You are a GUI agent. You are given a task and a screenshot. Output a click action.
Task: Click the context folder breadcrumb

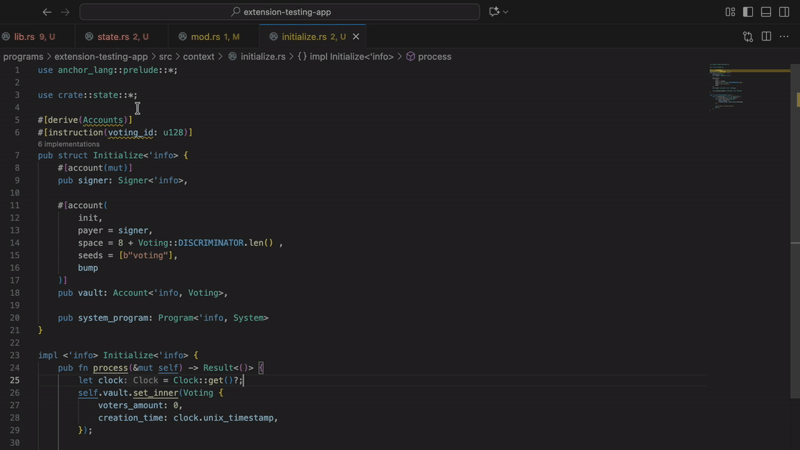pyautogui.click(x=198, y=57)
